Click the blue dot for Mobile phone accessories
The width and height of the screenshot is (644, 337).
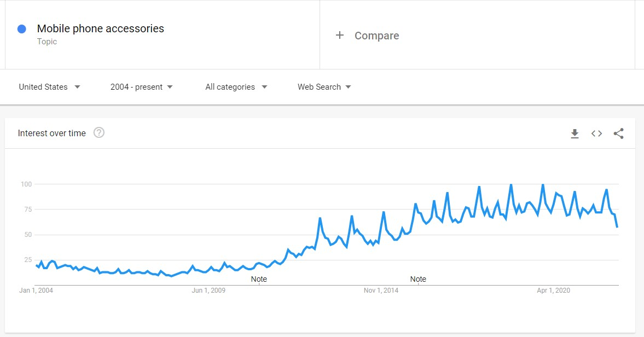coord(22,29)
